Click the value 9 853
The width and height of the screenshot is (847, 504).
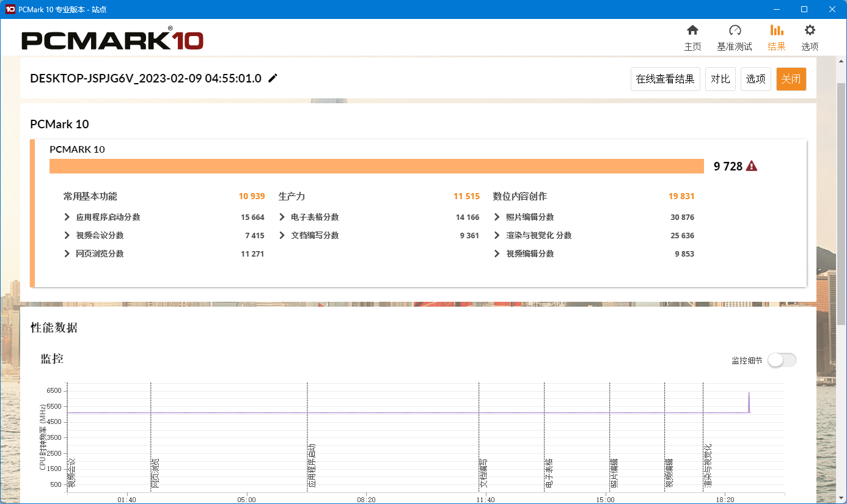coord(684,254)
